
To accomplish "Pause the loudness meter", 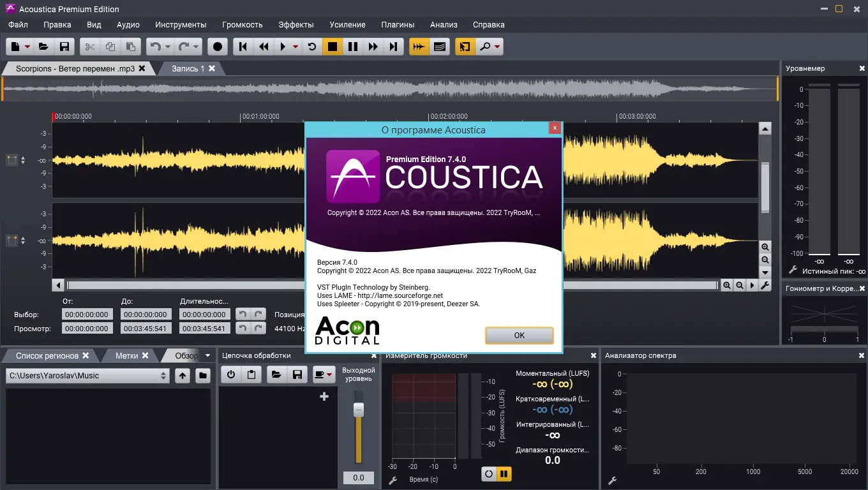I will click(x=504, y=474).
